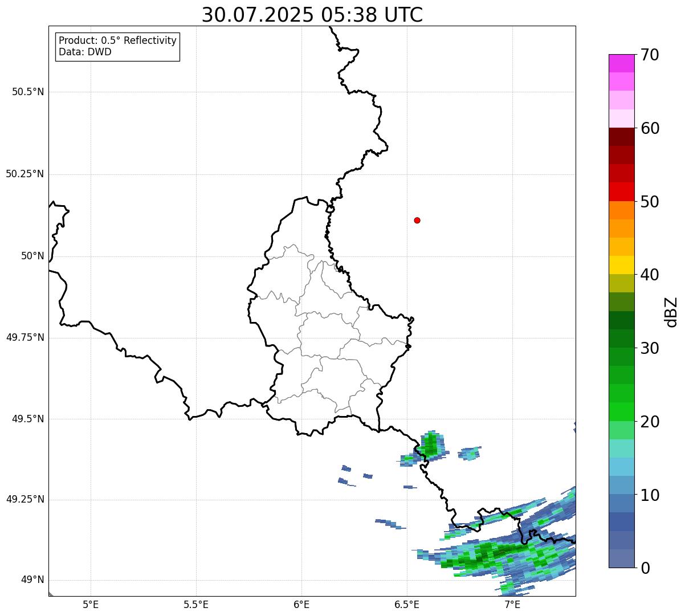
Task: Click the red station marker dot
Action: 417,220
